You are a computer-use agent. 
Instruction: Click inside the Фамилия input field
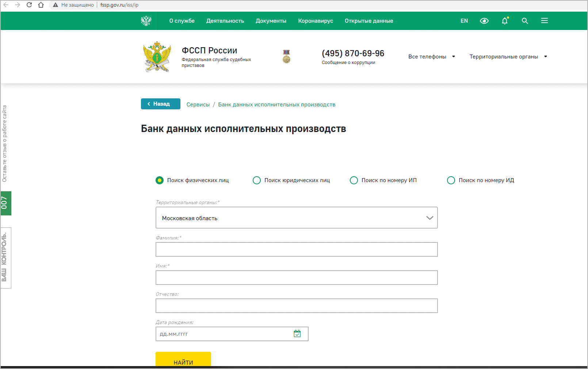point(297,249)
